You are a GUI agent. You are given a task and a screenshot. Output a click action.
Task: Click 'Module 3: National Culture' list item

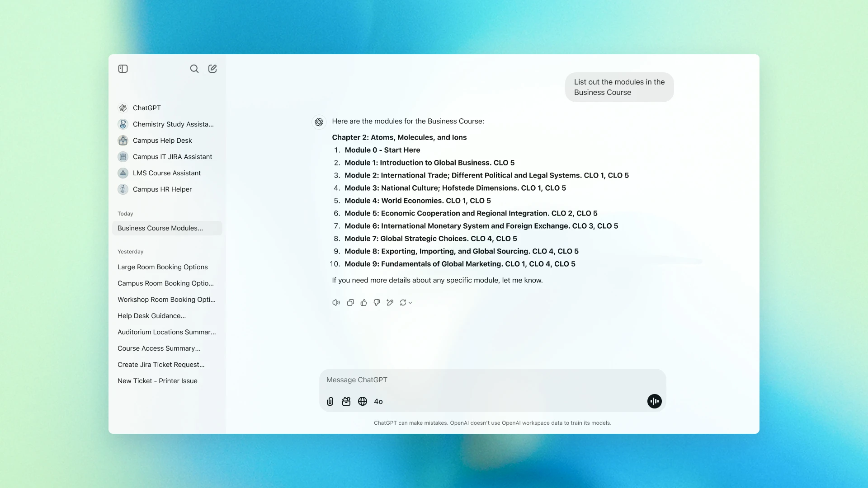pos(455,188)
